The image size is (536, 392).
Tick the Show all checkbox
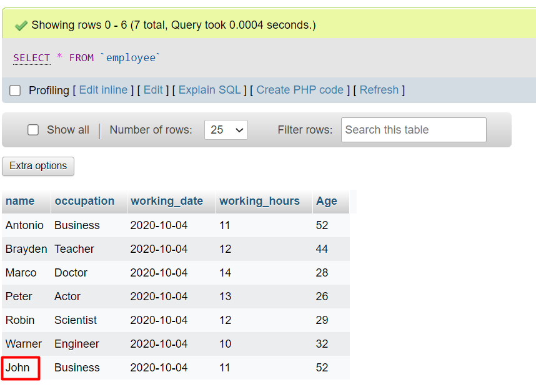[33, 130]
